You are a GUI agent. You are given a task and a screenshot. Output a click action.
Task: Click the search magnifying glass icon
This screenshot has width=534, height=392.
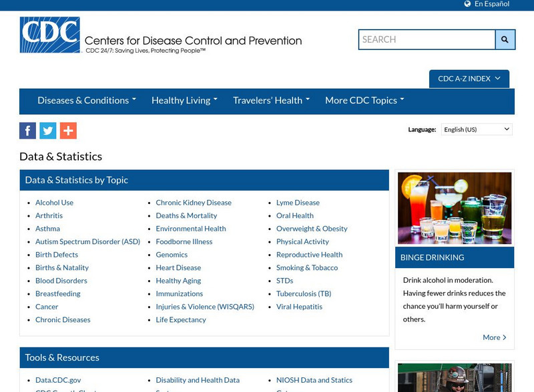click(x=505, y=39)
